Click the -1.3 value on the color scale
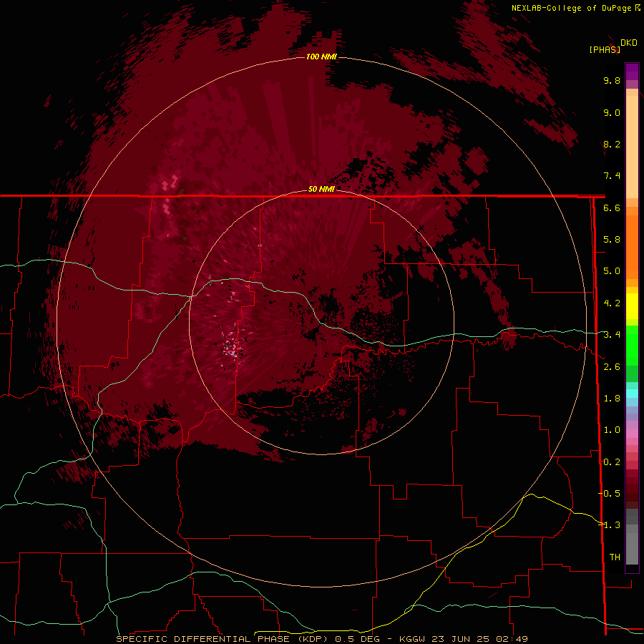This screenshot has height=644, width=644. (x=610, y=525)
